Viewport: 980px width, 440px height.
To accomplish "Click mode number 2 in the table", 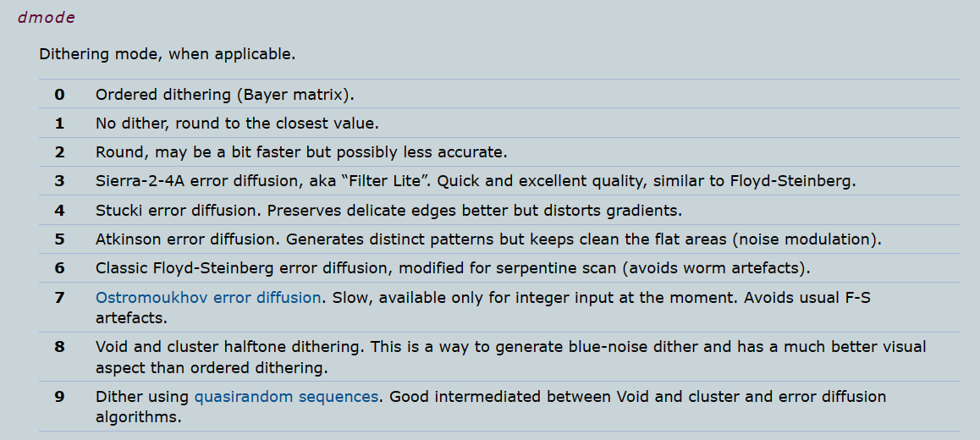I will pyautogui.click(x=59, y=152).
